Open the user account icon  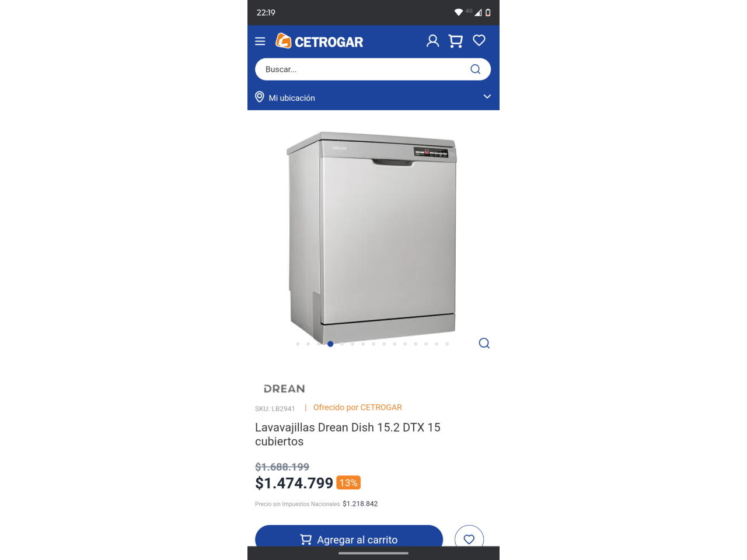click(x=432, y=41)
